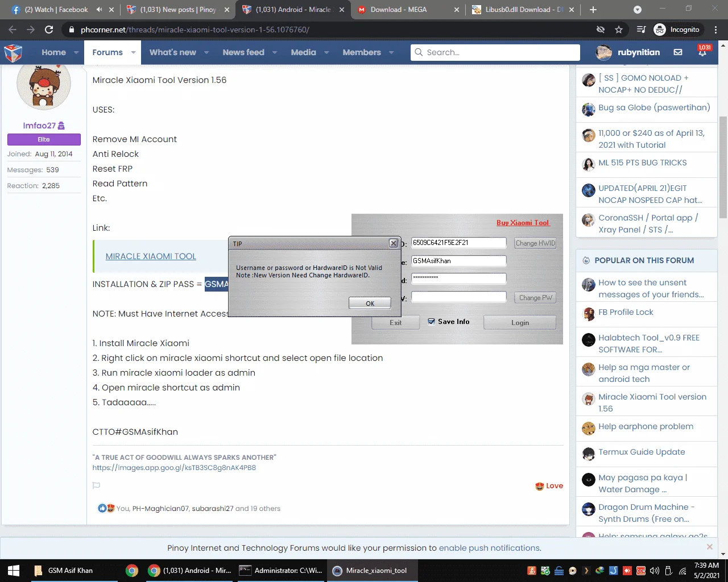The width and height of the screenshot is (728, 582).
Task: Click the Chrome tab search arrow
Action: 638,10
